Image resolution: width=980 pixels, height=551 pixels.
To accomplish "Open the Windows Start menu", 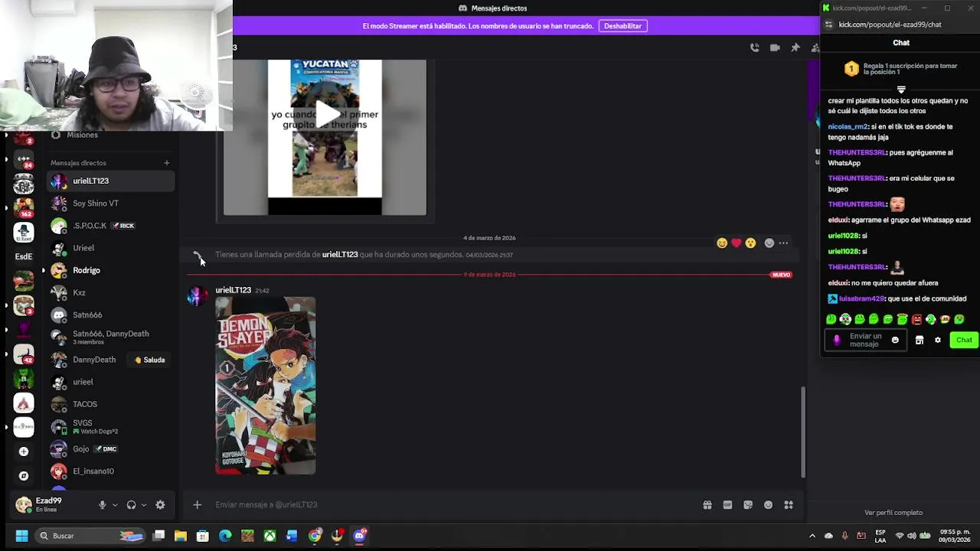I will pyautogui.click(x=21, y=536).
